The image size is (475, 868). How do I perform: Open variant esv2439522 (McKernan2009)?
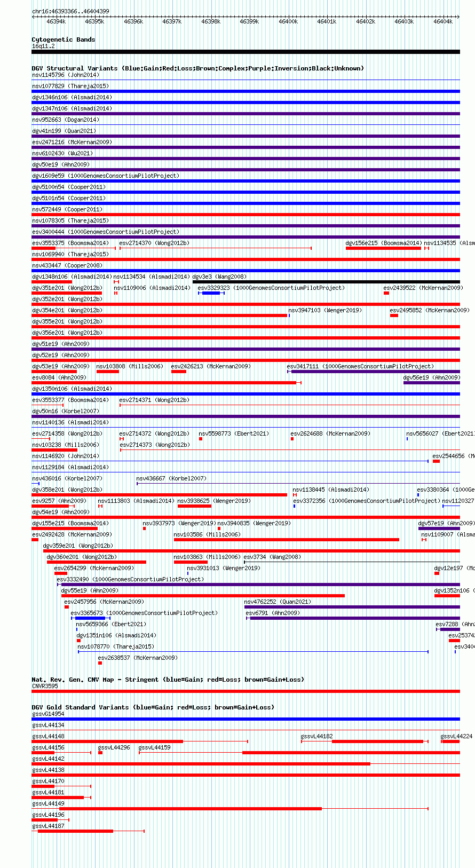[423, 288]
